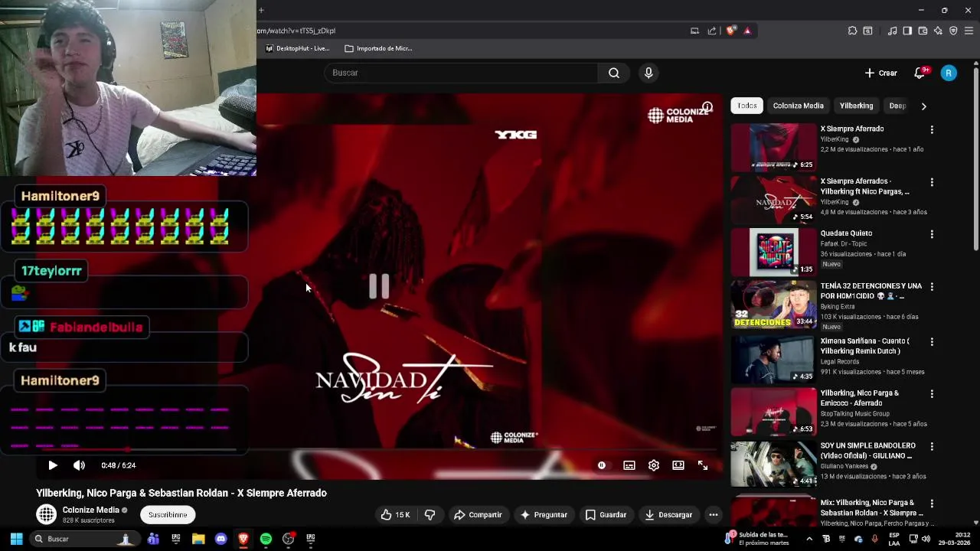Viewport: 980px width, 551px height.
Task: Open more actions ellipsis under video
Action: click(x=714, y=515)
